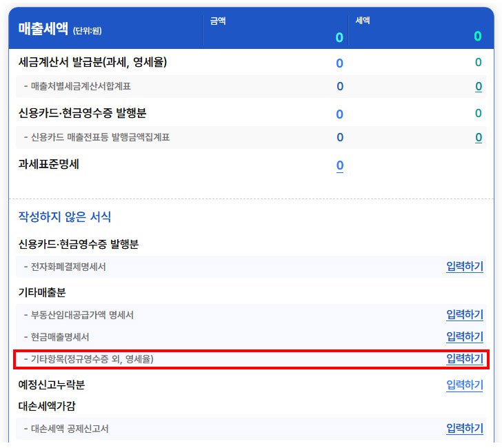This screenshot has height=448, width=502.
Task: Open 입력하기 link for 부동산임대공급가액 명세서
Action: click(465, 314)
